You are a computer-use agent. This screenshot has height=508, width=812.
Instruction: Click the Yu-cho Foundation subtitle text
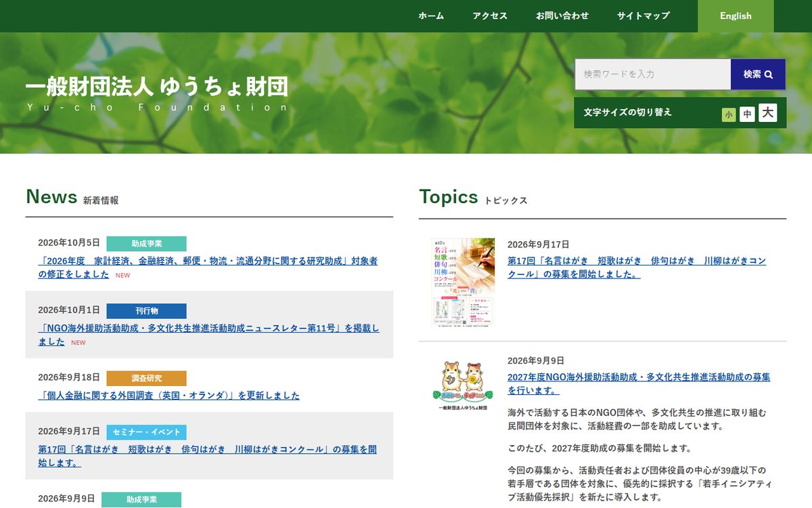pos(157,108)
